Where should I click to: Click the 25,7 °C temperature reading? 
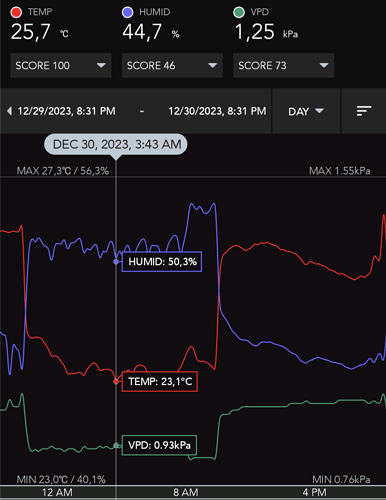[x=39, y=32]
